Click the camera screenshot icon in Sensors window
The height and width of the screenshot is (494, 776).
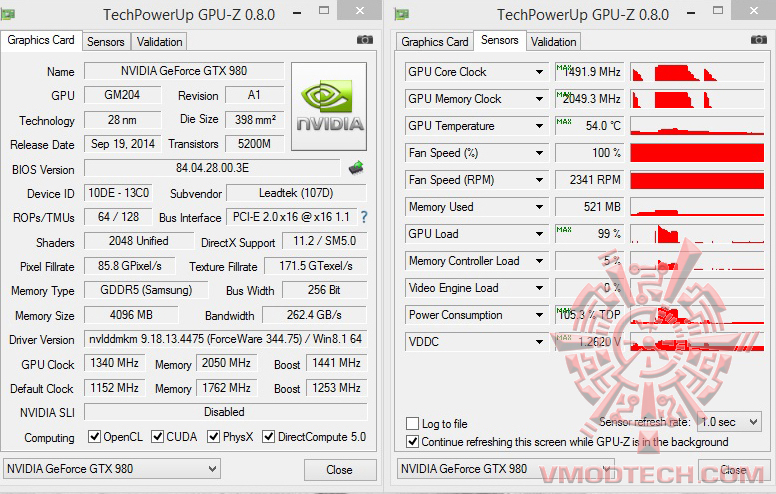point(759,40)
